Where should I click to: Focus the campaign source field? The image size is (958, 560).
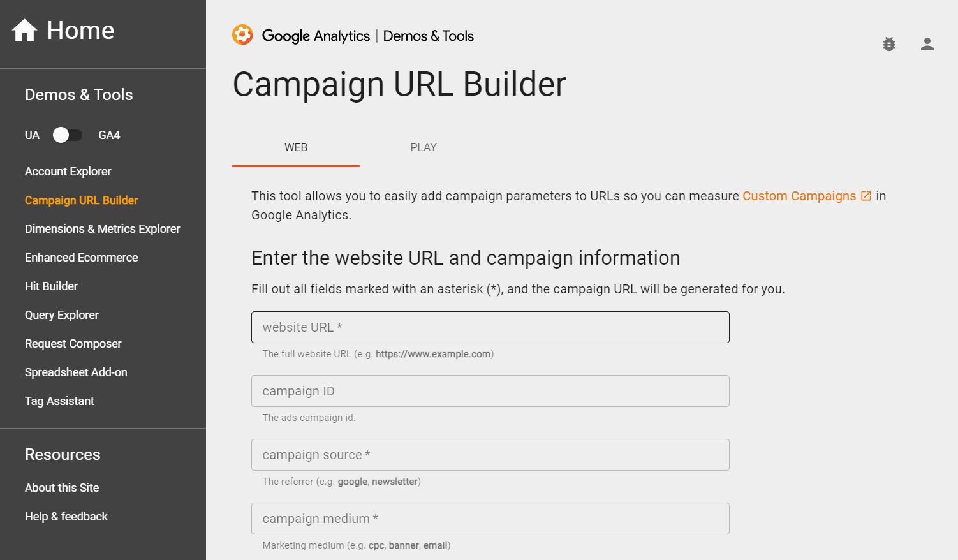490,455
